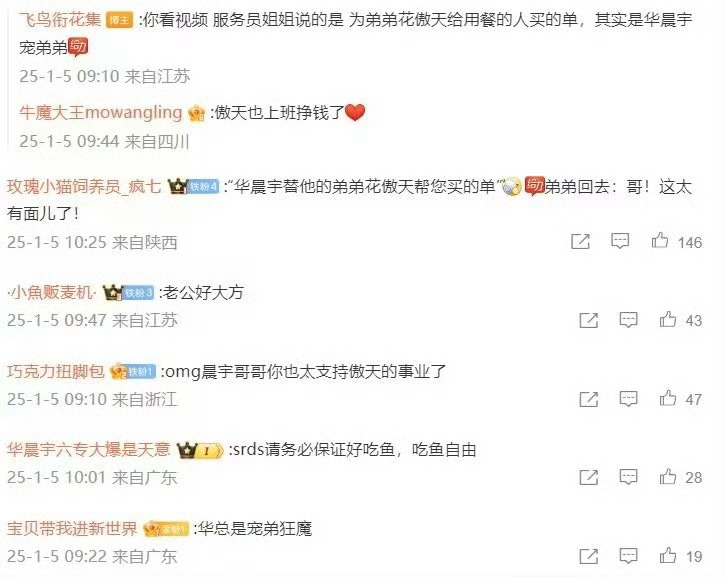Open 牛魔大王mowangling's profile
This screenshot has width=725, height=577.
(x=101, y=112)
